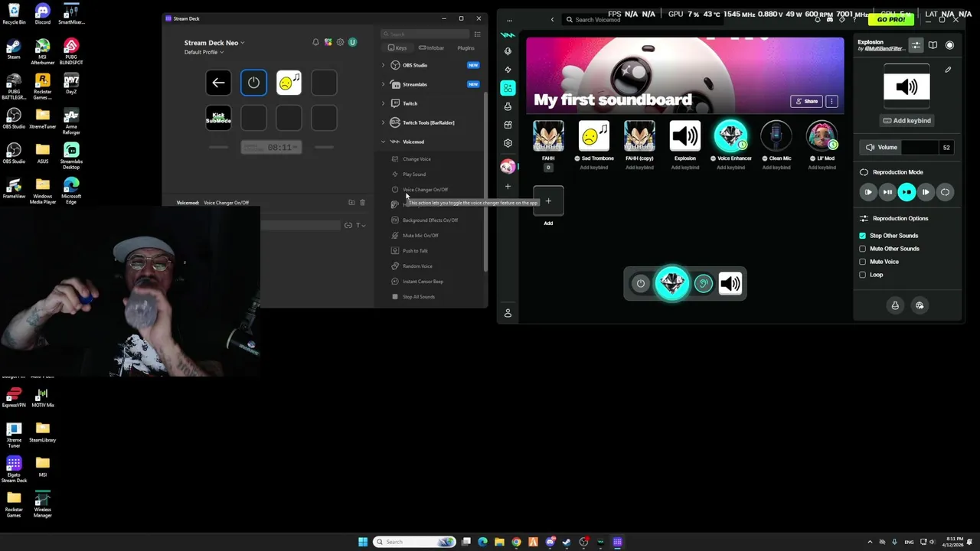
Task: Click the GO PRO! button
Action: click(891, 19)
